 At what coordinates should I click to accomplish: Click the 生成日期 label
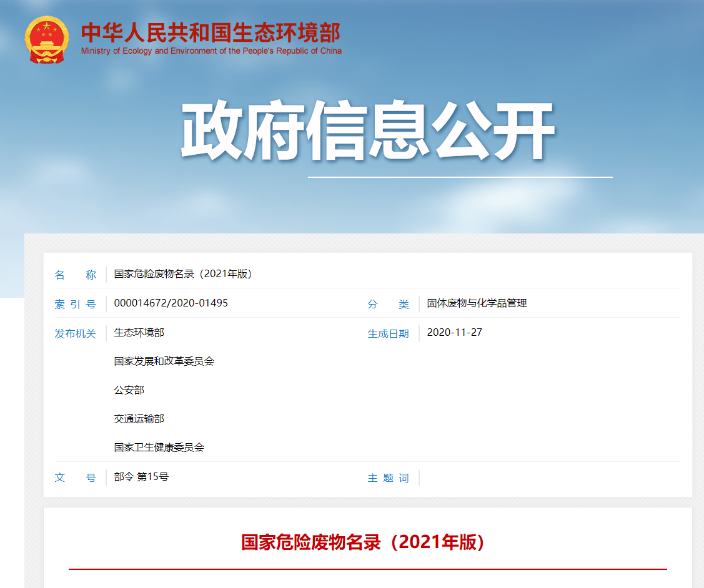[389, 334]
